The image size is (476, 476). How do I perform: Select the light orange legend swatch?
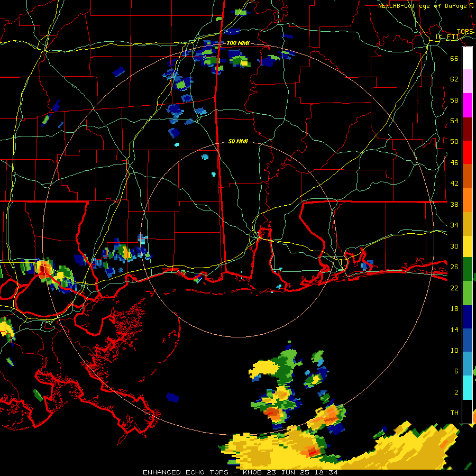click(467, 200)
